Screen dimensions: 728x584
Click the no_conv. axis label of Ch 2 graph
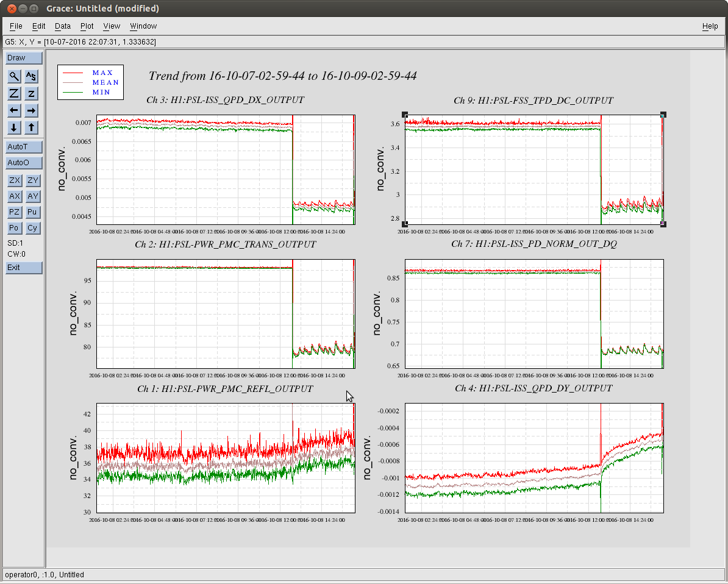73,313
